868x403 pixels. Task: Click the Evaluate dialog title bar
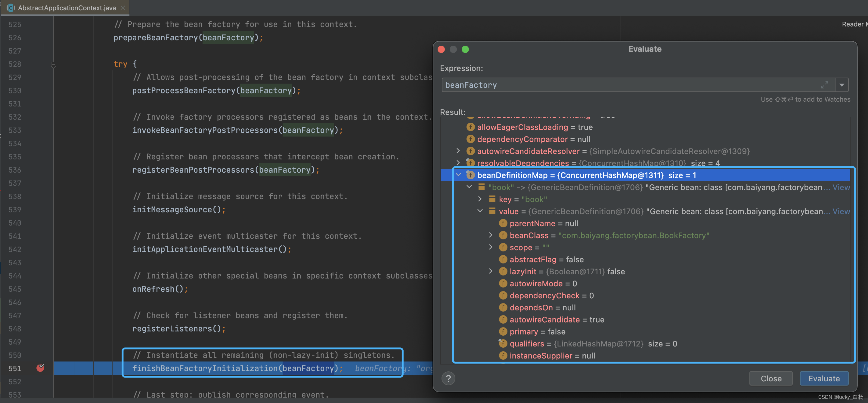click(x=645, y=49)
